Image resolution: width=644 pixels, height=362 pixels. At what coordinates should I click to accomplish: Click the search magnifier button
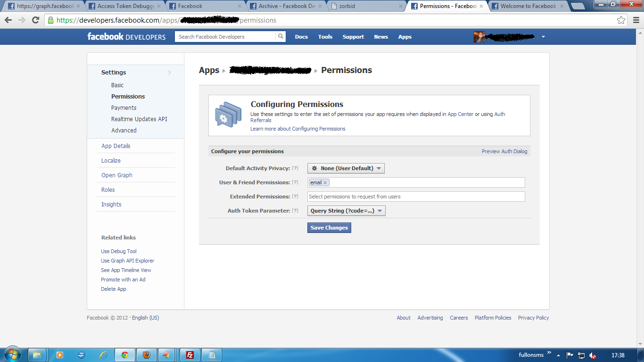tap(281, 36)
